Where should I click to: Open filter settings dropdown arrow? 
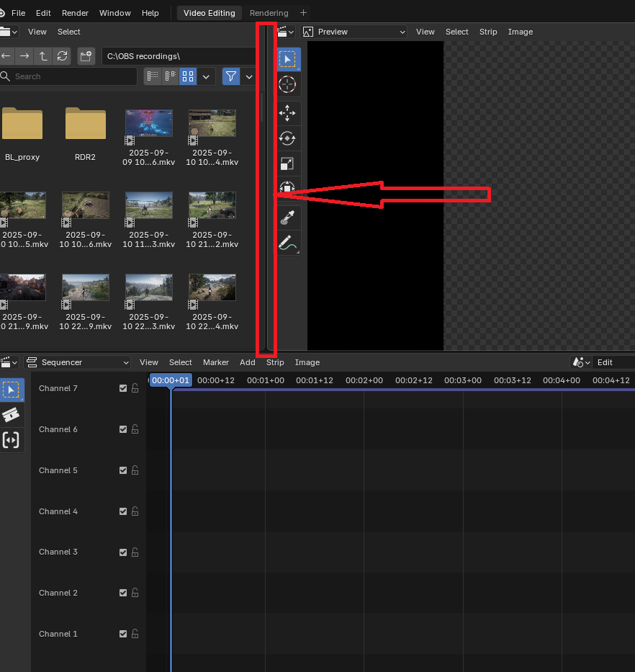click(249, 77)
